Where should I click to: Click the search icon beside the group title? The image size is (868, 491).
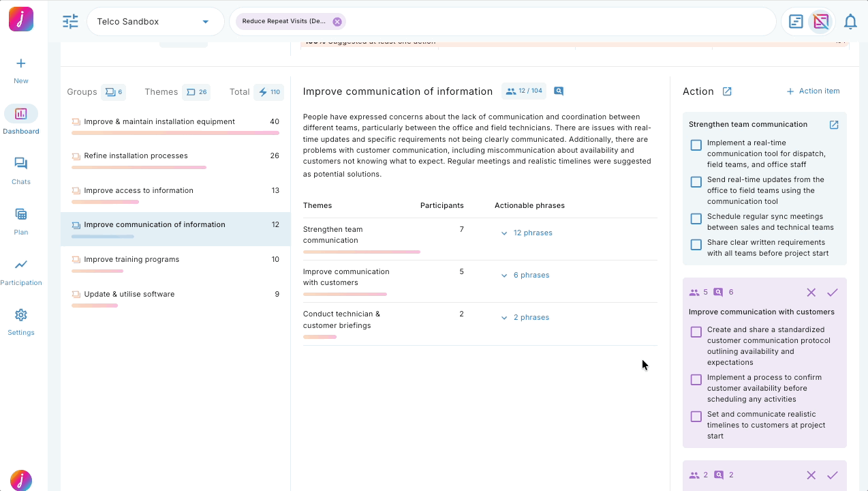(559, 91)
